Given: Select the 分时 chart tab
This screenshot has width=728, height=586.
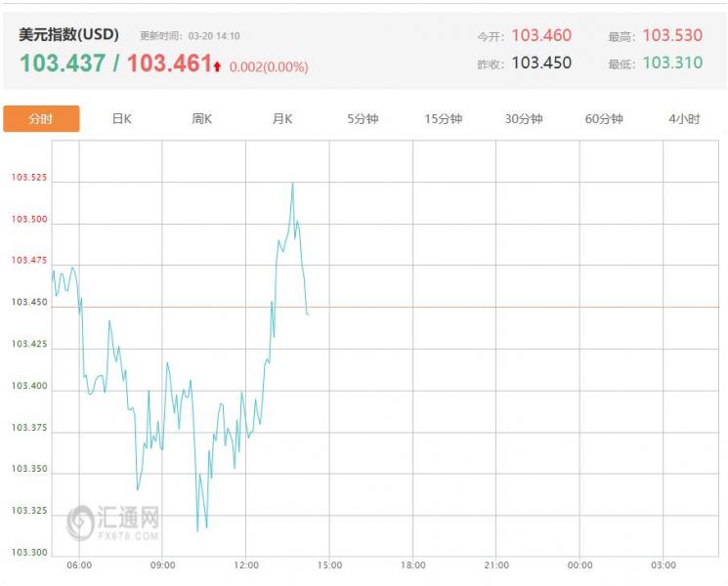Looking at the screenshot, I should (41, 119).
